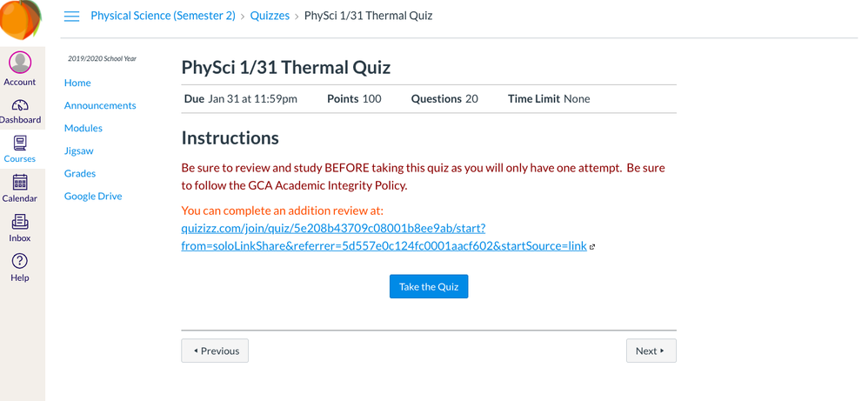This screenshot has width=868, height=401.
Task: Click the Take the Quiz button
Action: pos(429,286)
